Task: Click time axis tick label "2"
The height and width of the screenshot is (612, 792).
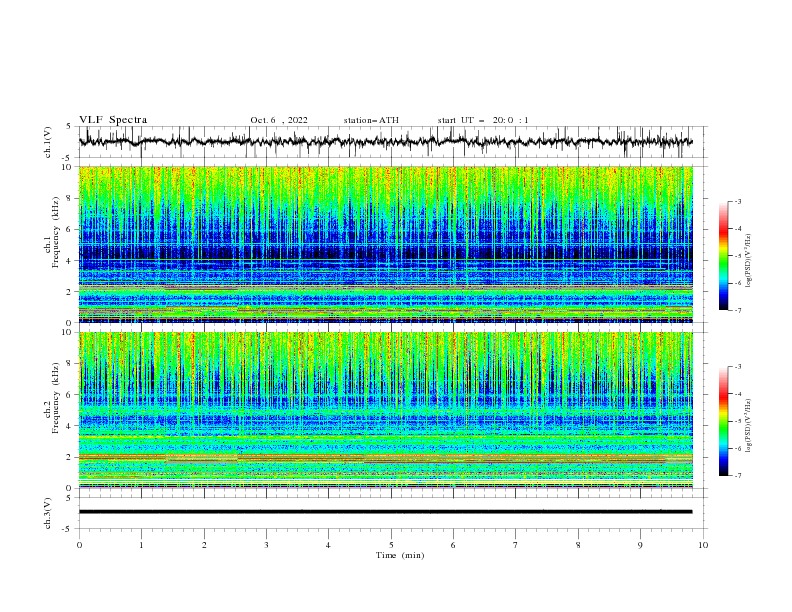Action: (x=204, y=545)
